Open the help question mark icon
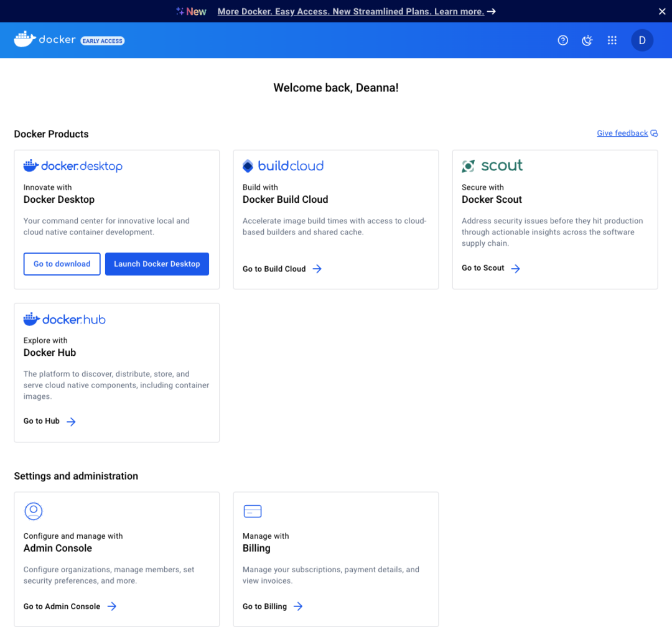 562,40
